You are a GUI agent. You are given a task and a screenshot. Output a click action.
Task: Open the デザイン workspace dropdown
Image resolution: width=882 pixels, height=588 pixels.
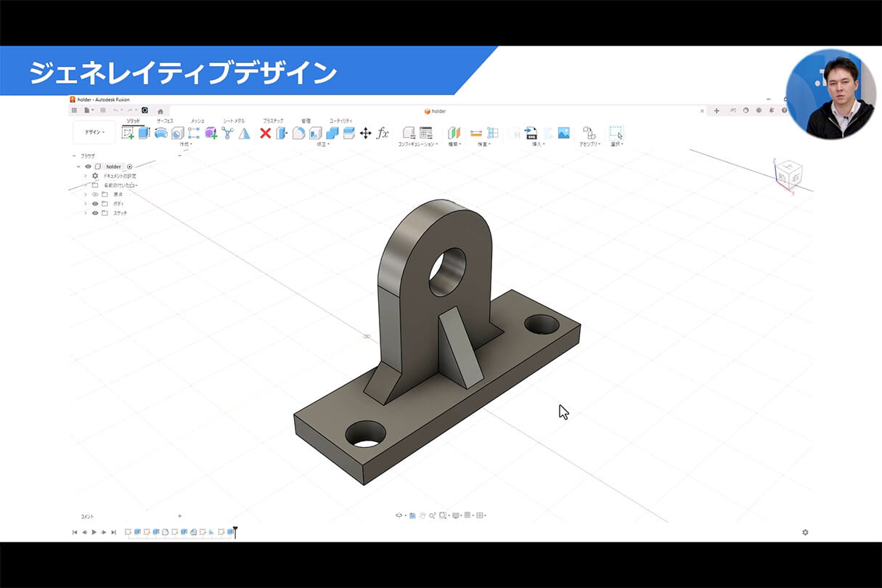pos(94,132)
